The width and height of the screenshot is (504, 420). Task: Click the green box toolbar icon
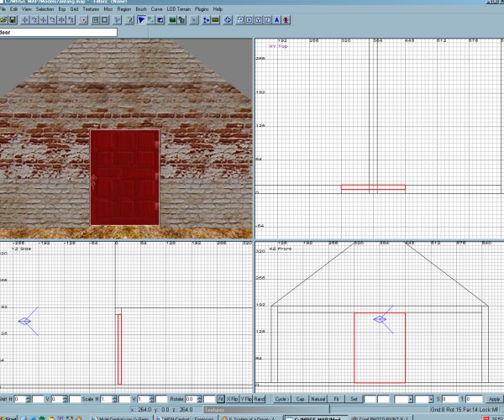[172, 20]
